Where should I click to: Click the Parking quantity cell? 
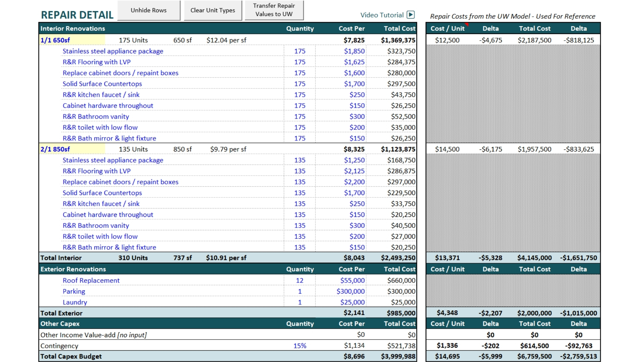(x=300, y=291)
